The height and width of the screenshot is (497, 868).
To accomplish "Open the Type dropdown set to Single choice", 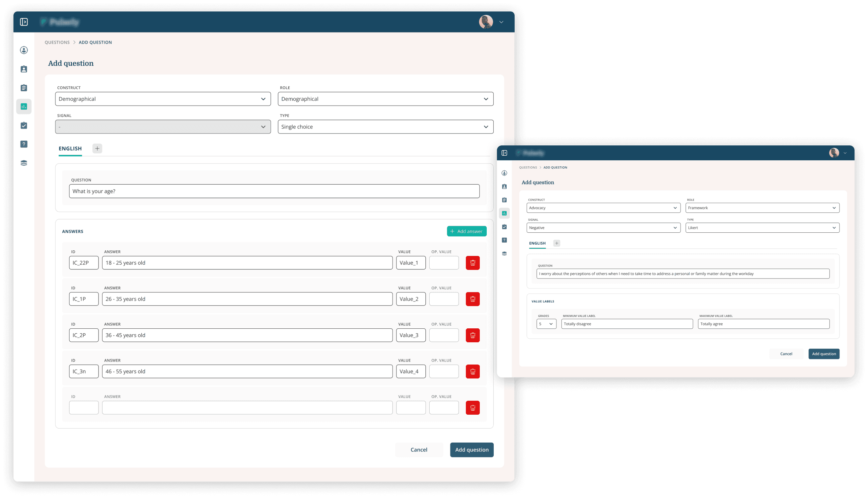I will [386, 126].
